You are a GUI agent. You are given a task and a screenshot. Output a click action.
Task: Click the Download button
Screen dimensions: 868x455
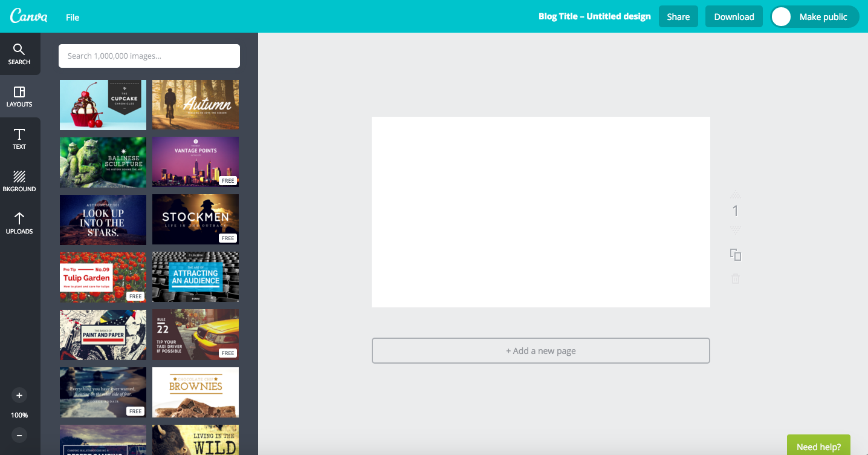point(733,16)
